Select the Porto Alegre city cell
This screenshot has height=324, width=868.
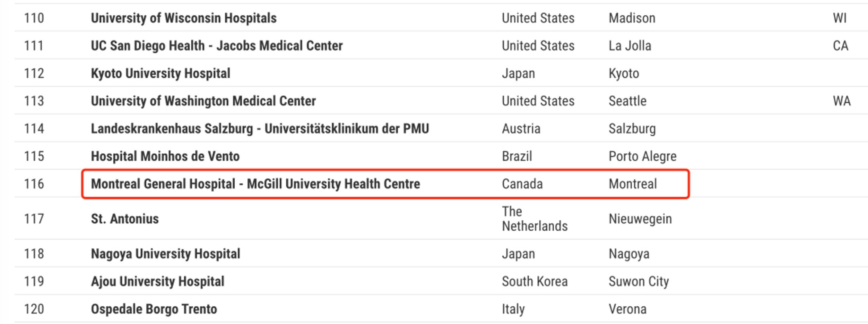[643, 156]
